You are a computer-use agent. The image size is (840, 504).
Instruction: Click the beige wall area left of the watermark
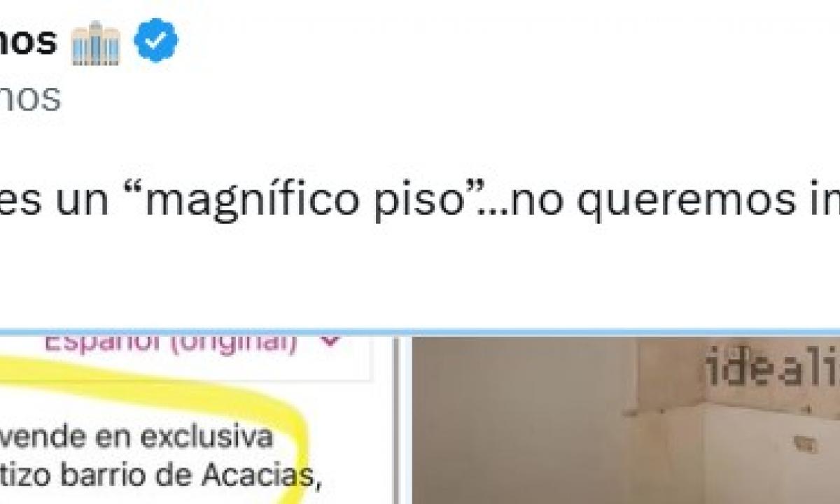[x=525, y=406]
